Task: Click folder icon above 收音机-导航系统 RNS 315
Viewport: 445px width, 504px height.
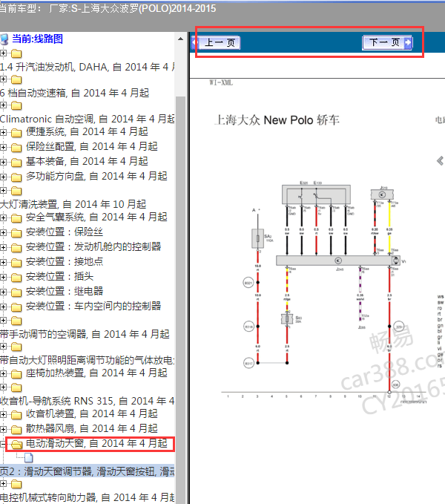Action: (16, 387)
